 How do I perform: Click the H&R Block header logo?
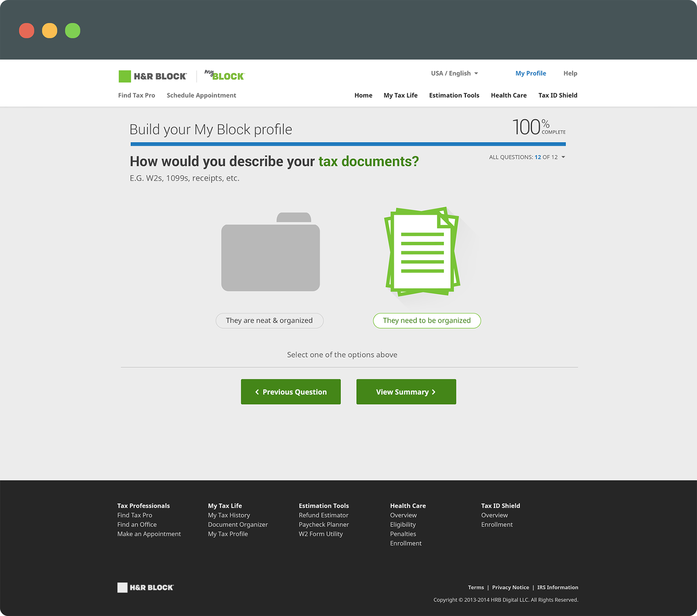click(x=153, y=76)
